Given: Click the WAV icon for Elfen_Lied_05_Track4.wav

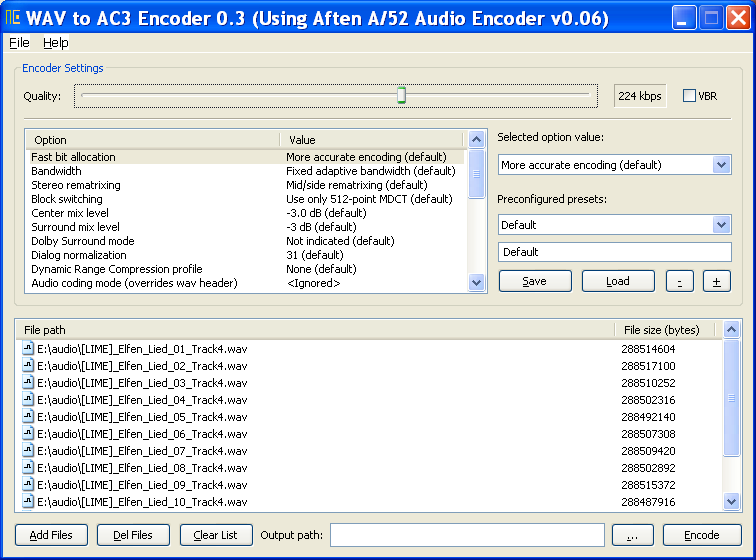Looking at the screenshot, I should pos(28,416).
